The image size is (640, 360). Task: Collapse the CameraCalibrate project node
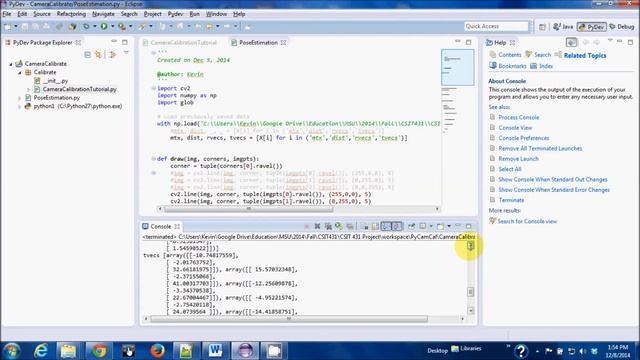[11, 64]
